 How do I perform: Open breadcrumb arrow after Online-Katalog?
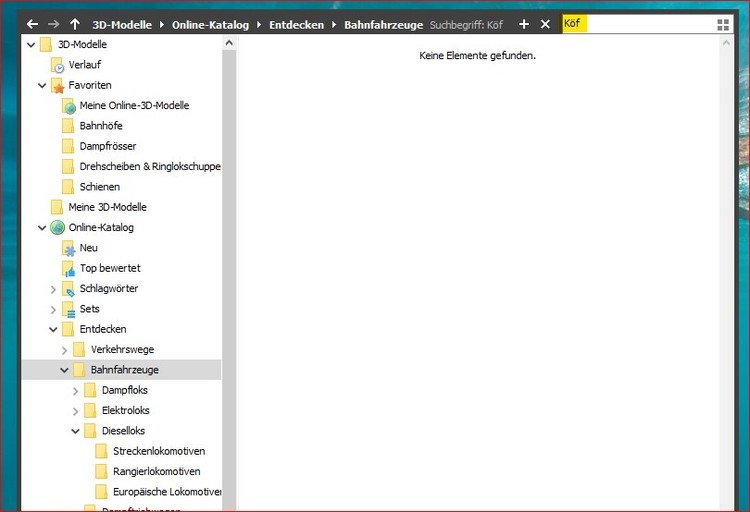point(259,24)
